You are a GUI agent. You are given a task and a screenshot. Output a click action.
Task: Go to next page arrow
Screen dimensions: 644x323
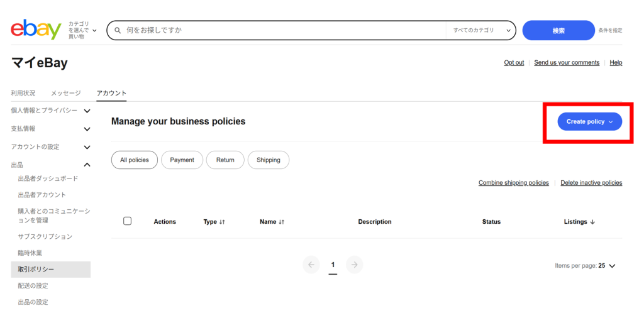[355, 265]
